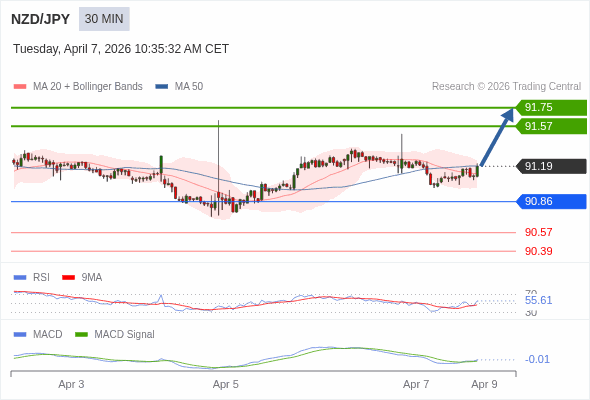590x400 pixels.
Task: Click the MA 50 legend label
Action: click(189, 87)
